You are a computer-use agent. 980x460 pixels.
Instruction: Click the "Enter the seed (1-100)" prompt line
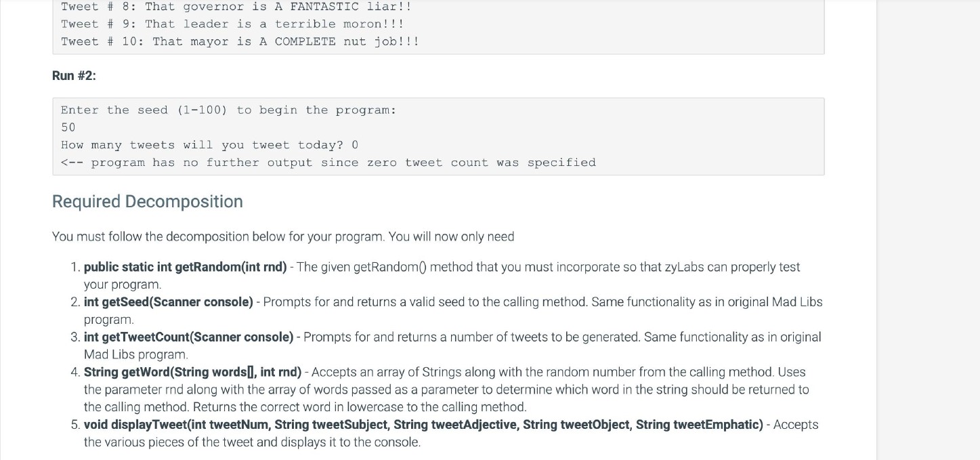pyautogui.click(x=228, y=110)
